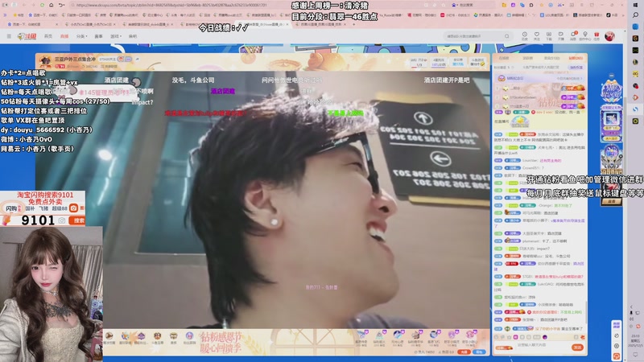Open the creator center icon in header

coord(585,36)
